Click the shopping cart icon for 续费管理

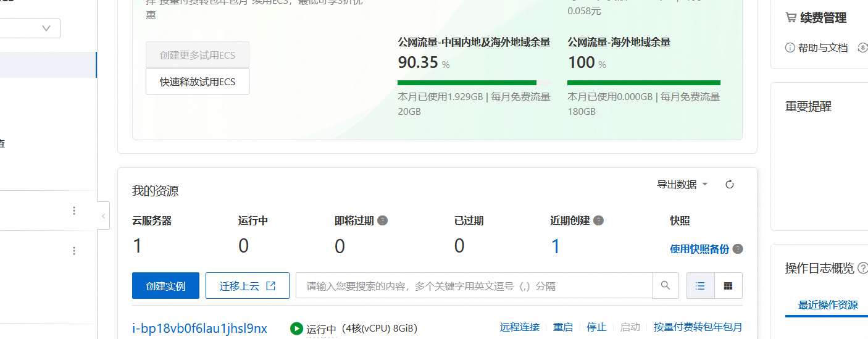(x=790, y=18)
